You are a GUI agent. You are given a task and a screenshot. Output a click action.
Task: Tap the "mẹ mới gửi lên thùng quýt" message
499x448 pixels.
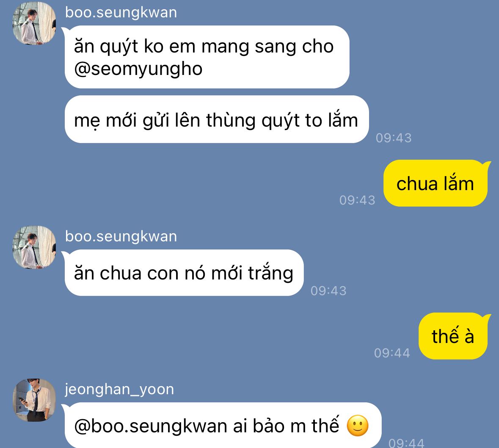(216, 119)
